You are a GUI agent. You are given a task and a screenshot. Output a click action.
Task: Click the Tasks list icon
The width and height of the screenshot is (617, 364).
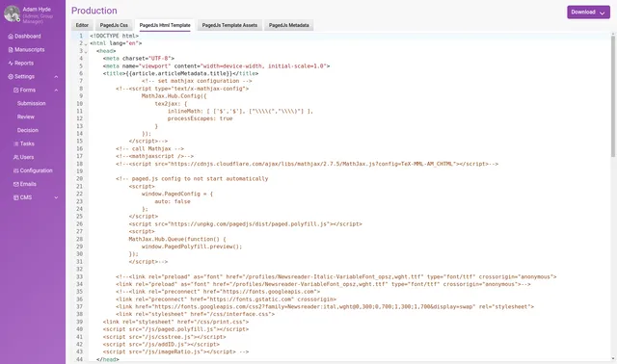click(x=16, y=143)
